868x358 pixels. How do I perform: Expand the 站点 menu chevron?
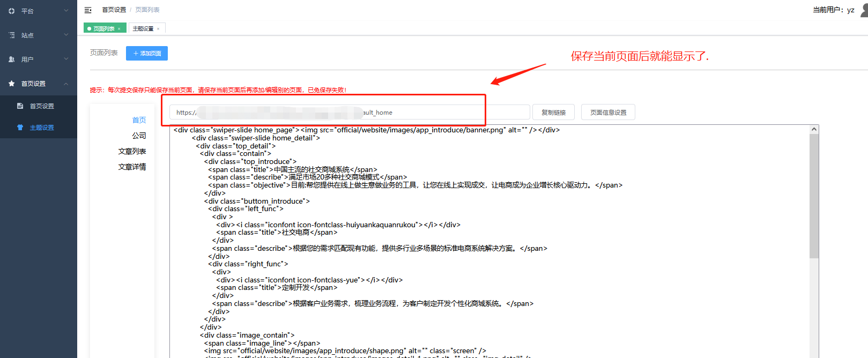66,35
